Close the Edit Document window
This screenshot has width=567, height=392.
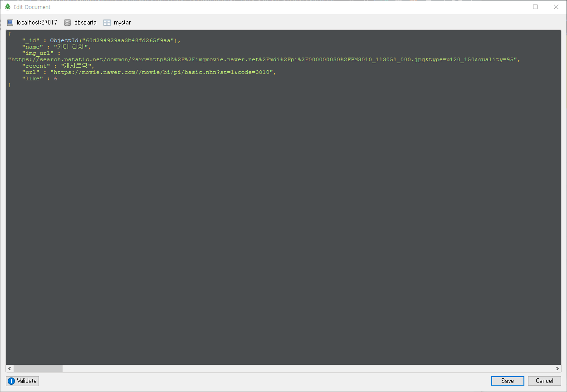(x=556, y=7)
